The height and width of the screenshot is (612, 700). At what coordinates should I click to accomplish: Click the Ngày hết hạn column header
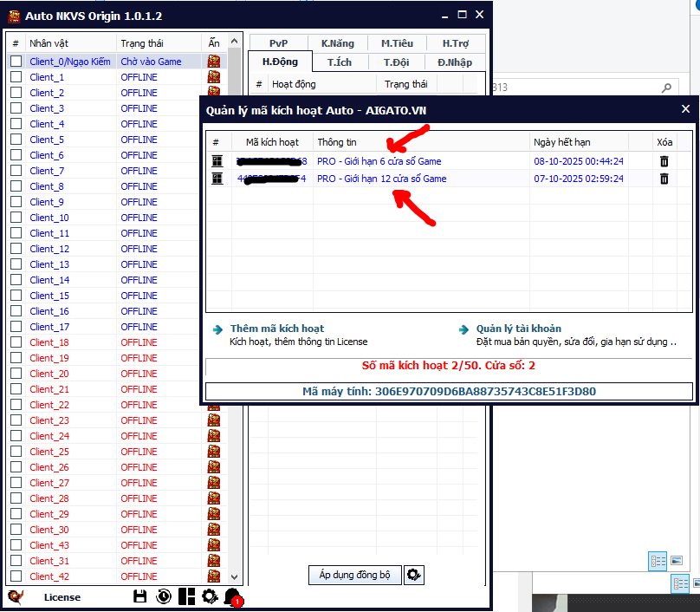pos(579,142)
